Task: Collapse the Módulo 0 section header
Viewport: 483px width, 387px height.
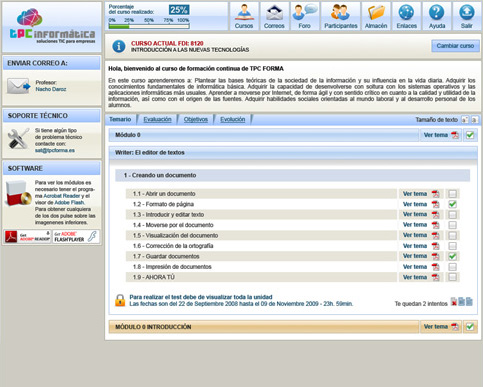Action: [263, 135]
